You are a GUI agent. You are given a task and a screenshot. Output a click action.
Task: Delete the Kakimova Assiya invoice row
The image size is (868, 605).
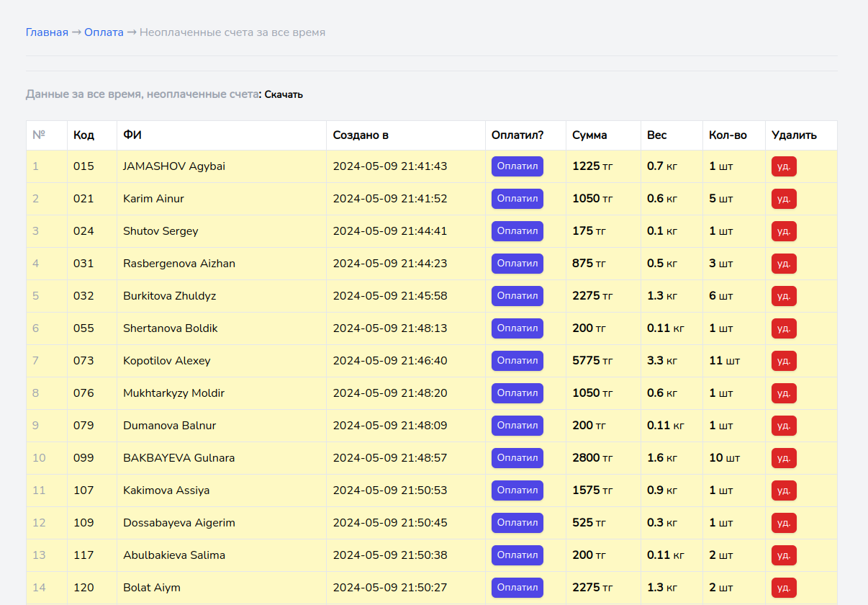784,490
